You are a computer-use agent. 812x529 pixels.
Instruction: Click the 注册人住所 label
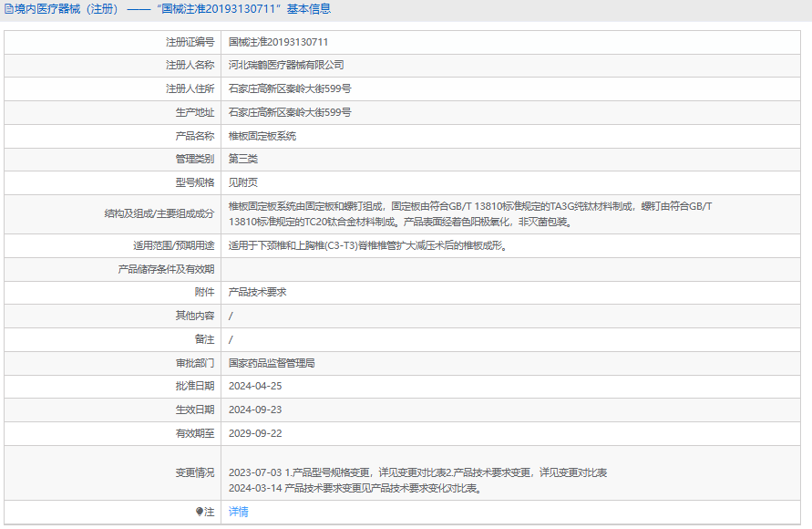coord(190,88)
